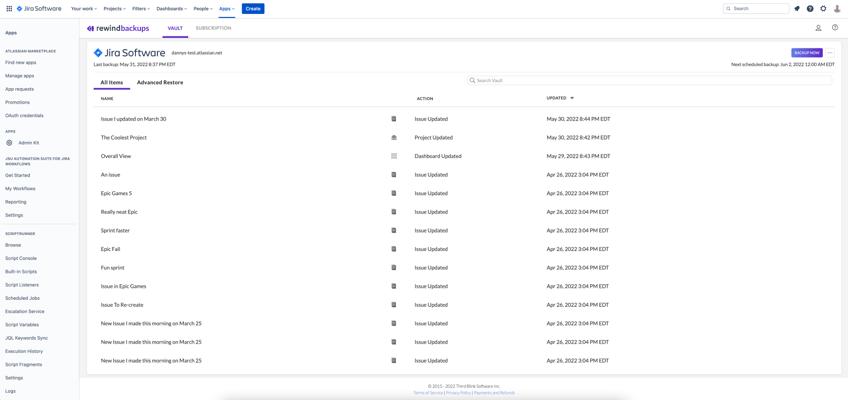This screenshot has height=400, width=848.
Task: Click the Backup Now button
Action: 807,53
